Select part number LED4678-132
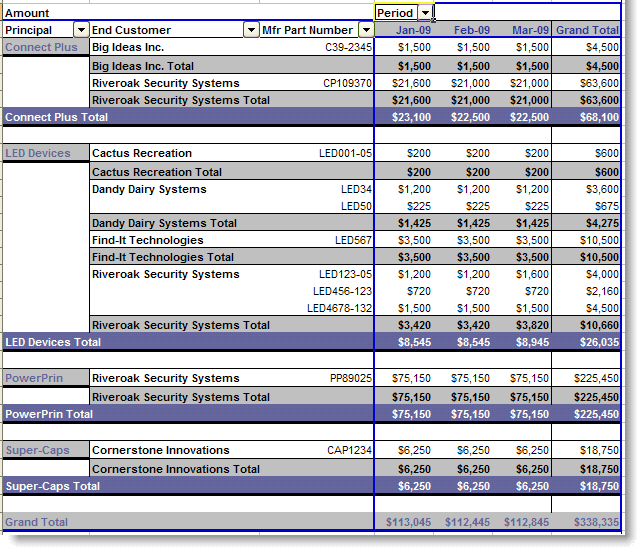This screenshot has height=551, width=641. point(340,308)
